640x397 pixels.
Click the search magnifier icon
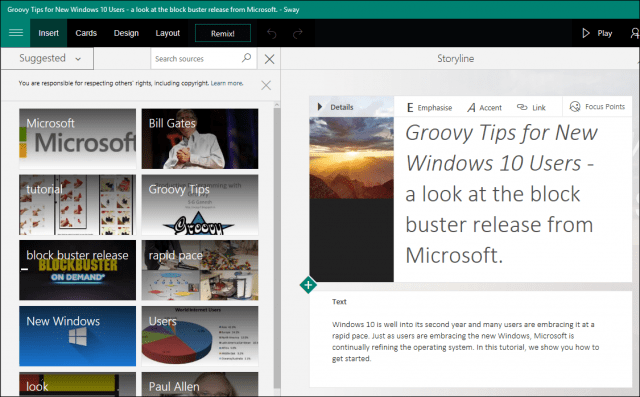[246, 58]
